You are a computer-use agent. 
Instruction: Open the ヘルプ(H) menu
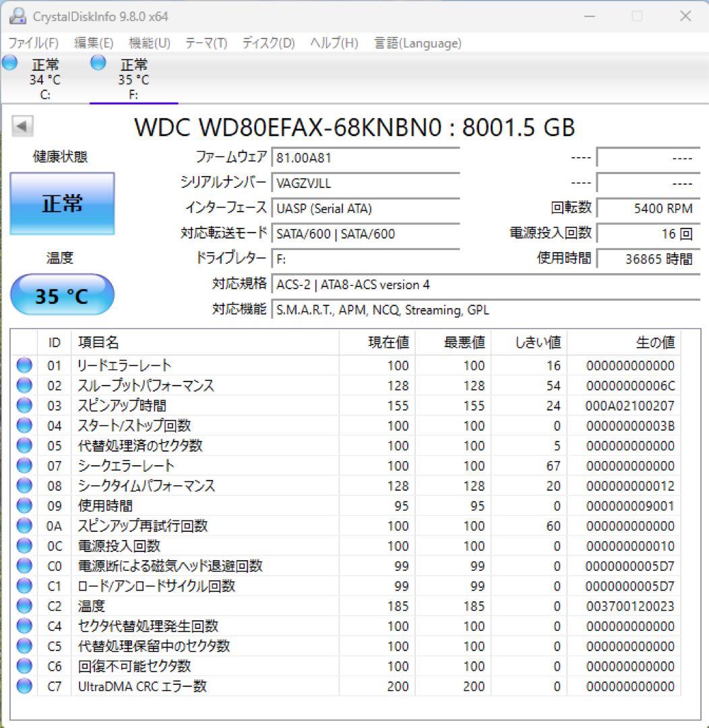click(x=334, y=43)
